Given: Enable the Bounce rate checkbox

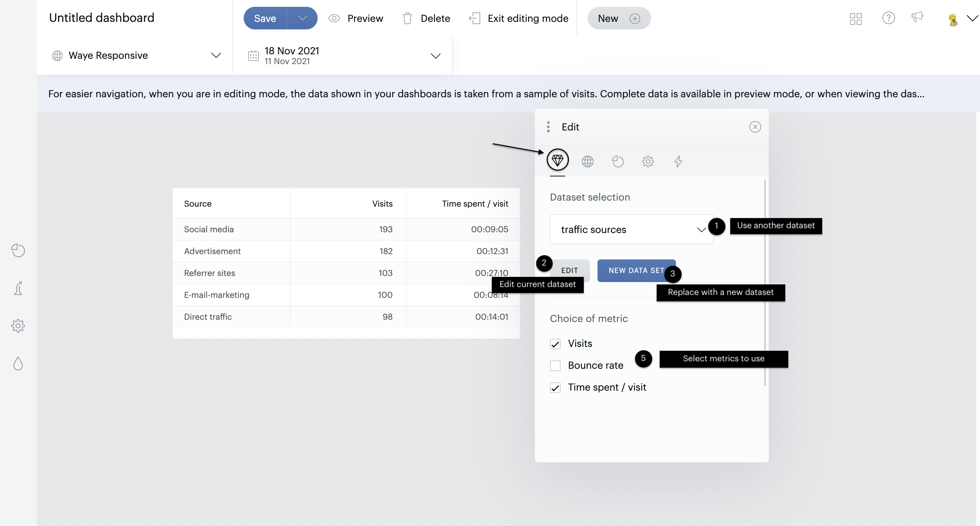Looking at the screenshot, I should pos(555,366).
